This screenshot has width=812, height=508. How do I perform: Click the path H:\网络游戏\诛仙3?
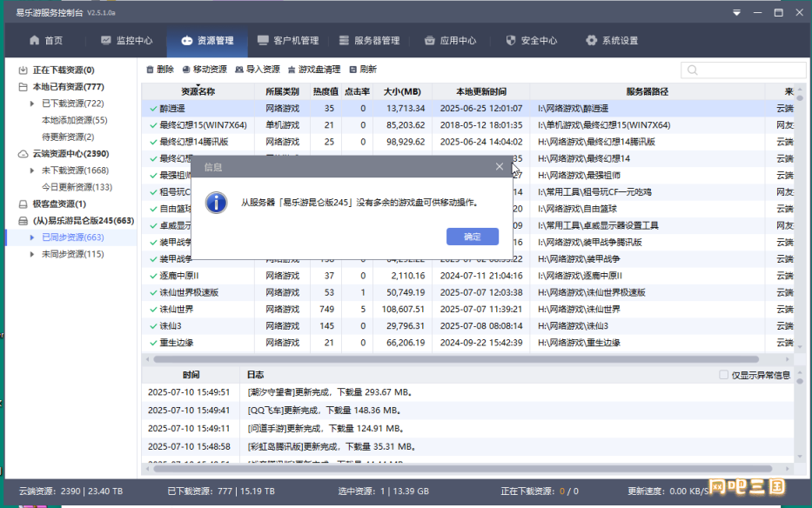pos(573,326)
